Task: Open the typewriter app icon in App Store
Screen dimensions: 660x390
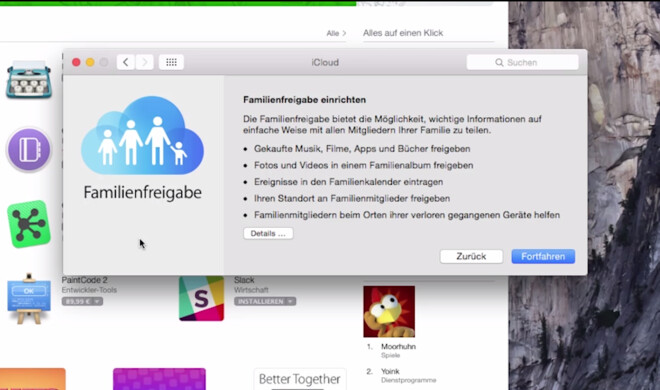Action: tap(29, 79)
